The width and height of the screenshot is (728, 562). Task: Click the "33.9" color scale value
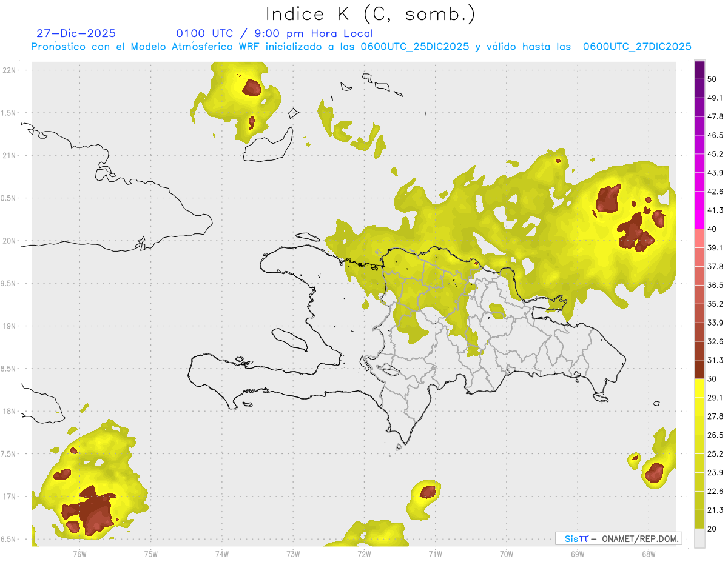click(x=715, y=323)
